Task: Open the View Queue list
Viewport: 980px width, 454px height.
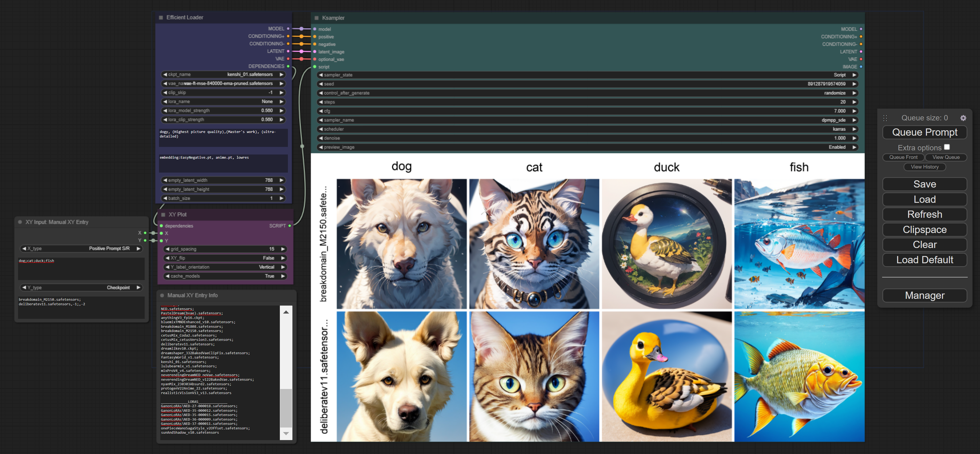Action: [x=946, y=157]
